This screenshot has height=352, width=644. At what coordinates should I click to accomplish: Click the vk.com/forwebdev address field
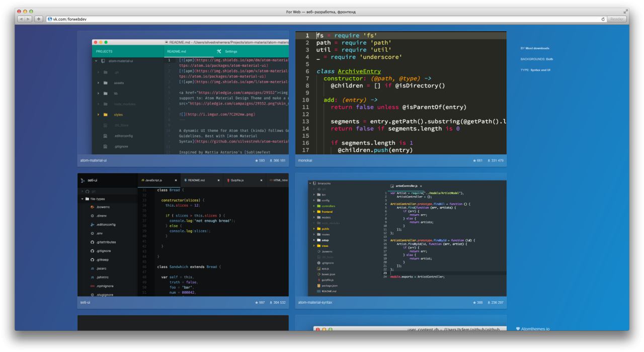(x=325, y=19)
